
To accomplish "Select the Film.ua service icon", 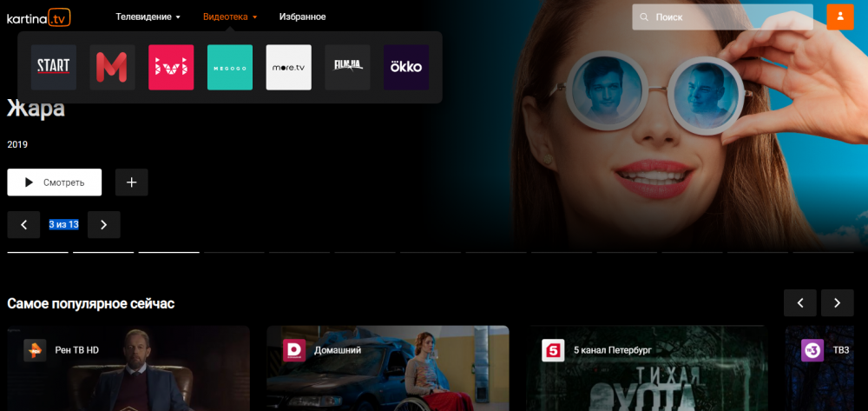I will 347,68.
